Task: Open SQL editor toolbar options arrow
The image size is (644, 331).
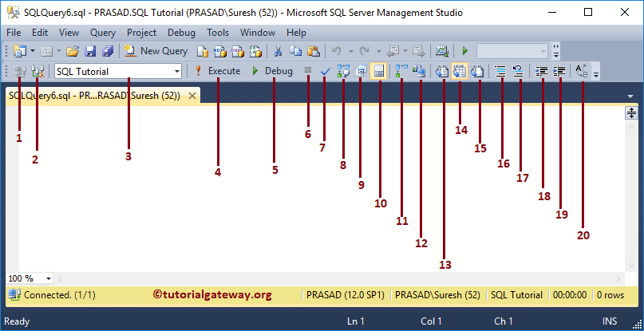Action: coord(596,75)
